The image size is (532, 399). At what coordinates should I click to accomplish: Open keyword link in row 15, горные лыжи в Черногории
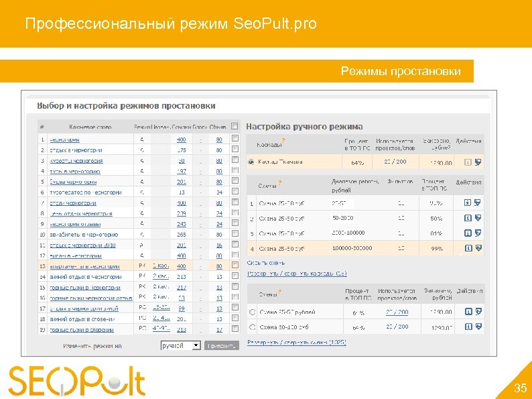(85, 288)
